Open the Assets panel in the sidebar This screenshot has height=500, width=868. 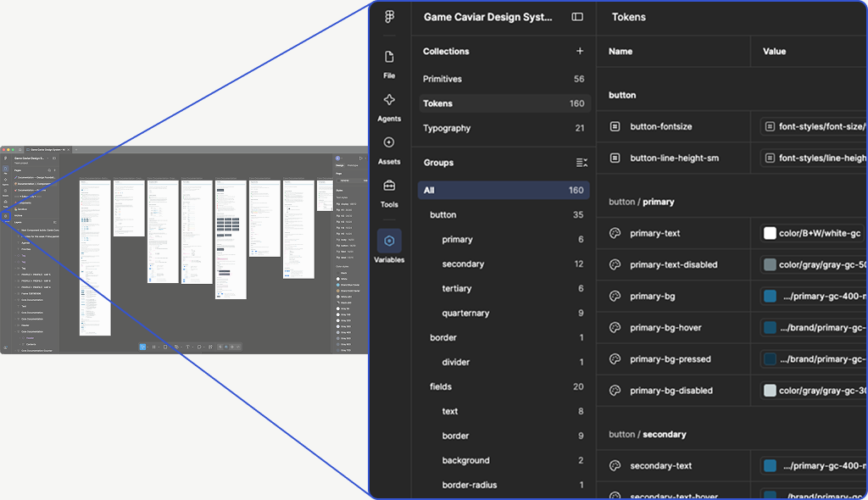(x=389, y=150)
